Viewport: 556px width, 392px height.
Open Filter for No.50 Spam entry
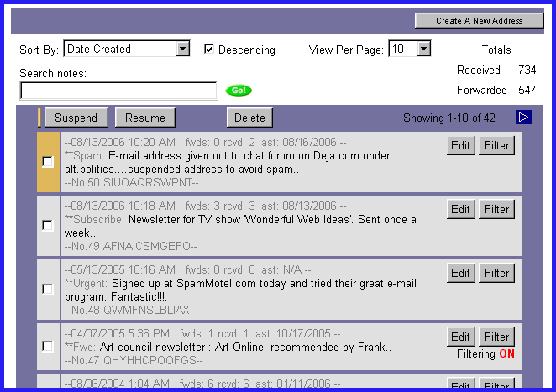[x=496, y=146]
